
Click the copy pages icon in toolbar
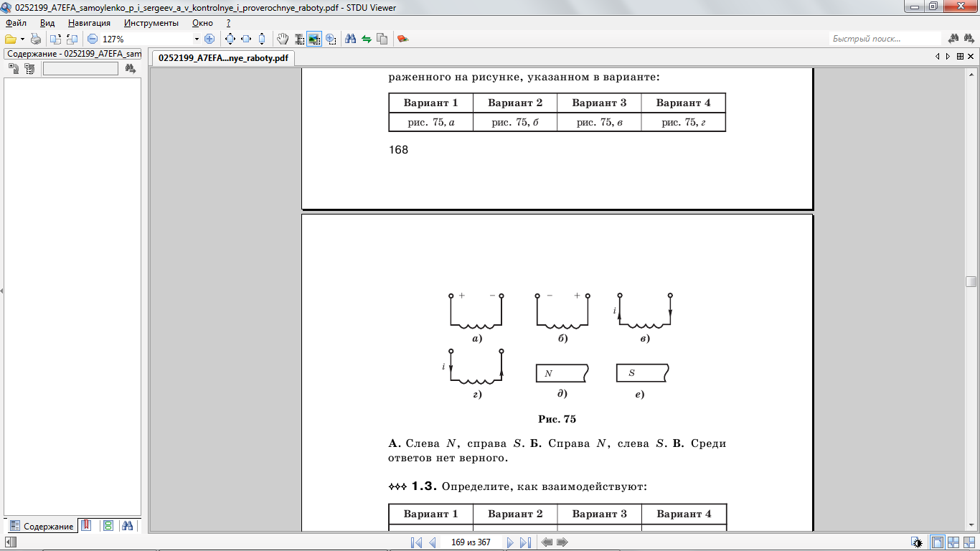point(382,39)
